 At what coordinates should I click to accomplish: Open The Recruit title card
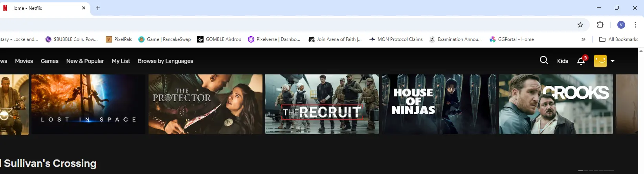point(322,104)
